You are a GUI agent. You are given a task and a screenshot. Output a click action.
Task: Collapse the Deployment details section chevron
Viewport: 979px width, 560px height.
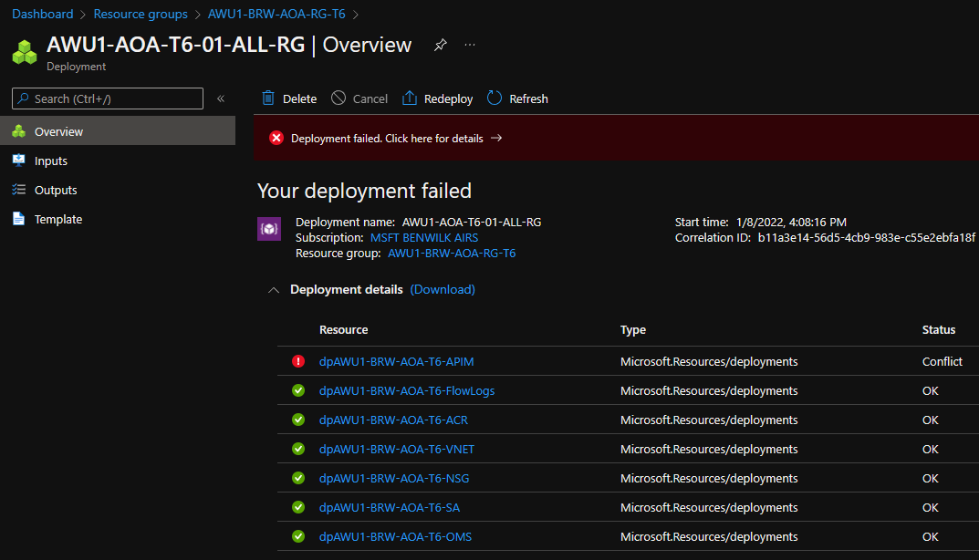tap(274, 290)
